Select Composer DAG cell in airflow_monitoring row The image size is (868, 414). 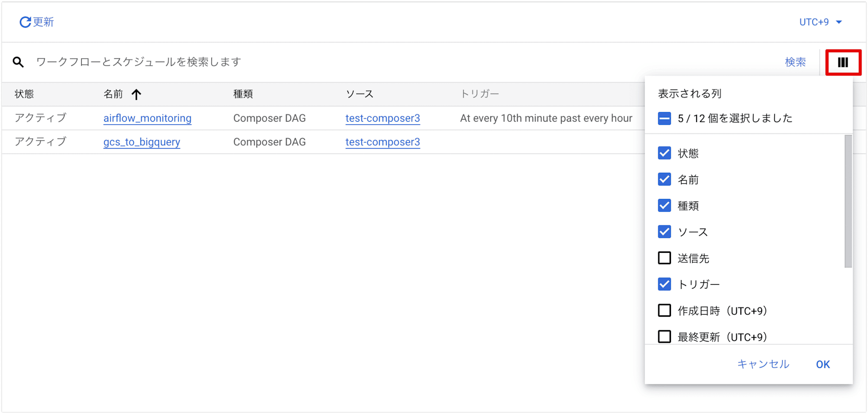click(x=270, y=118)
